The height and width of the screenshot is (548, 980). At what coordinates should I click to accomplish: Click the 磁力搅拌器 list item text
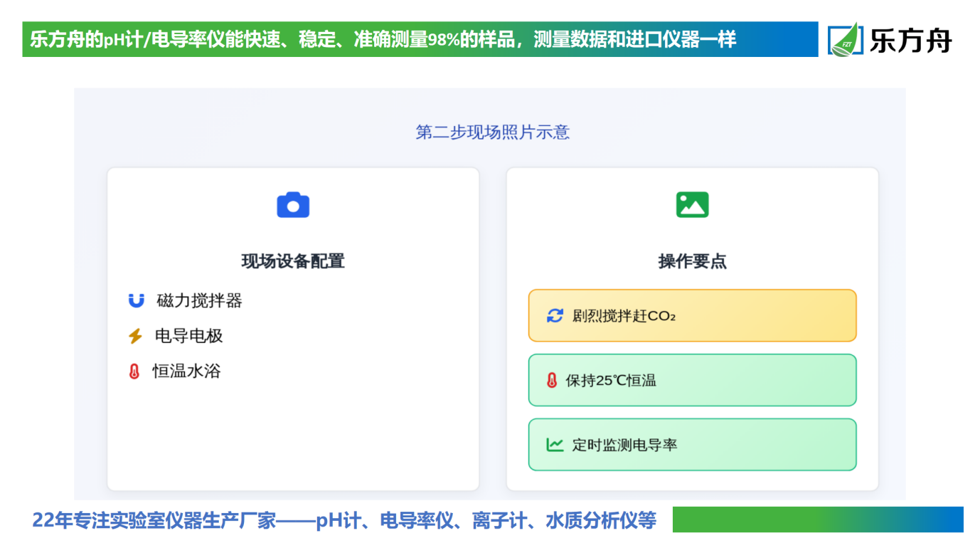tap(199, 300)
